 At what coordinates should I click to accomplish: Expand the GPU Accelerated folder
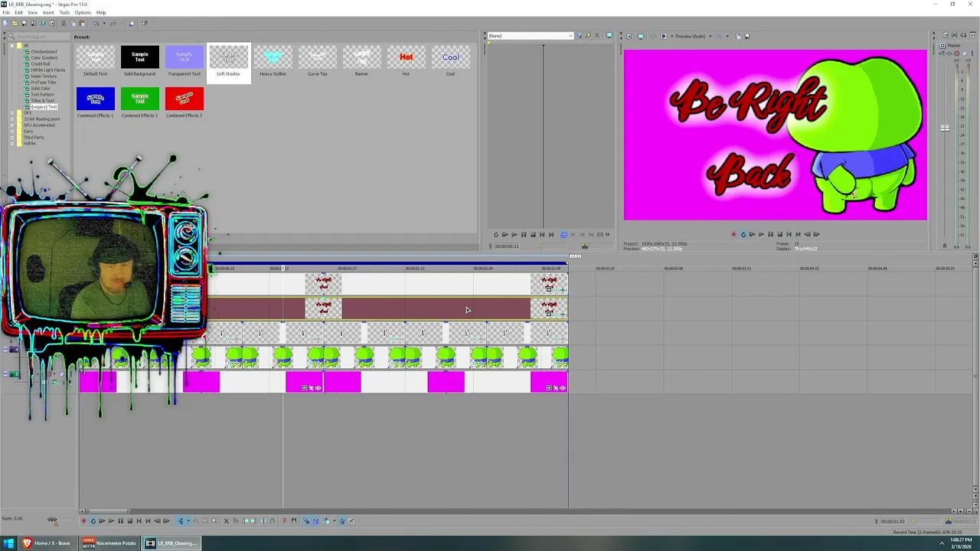(x=12, y=125)
